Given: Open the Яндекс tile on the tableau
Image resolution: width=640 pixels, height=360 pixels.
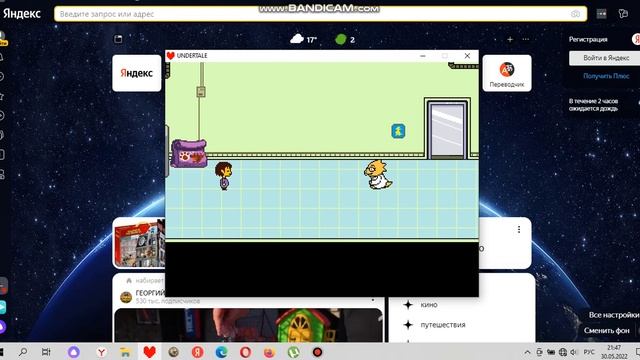Looking at the screenshot, I should pyautogui.click(x=137, y=73).
